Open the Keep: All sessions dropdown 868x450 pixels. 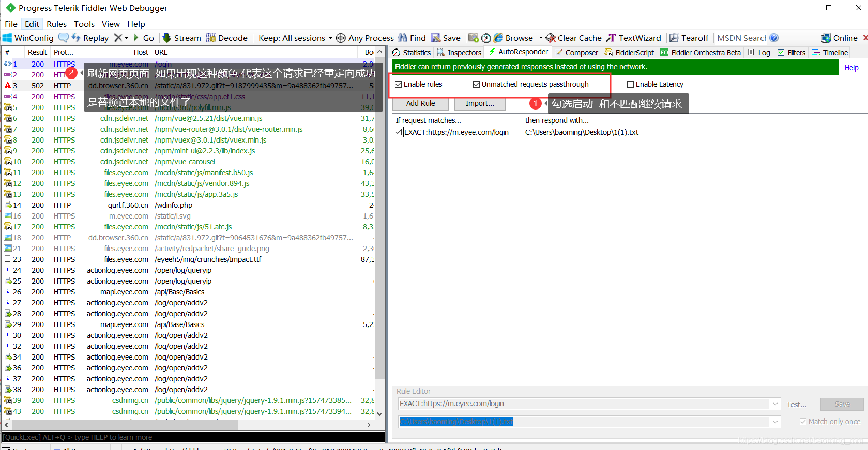pyautogui.click(x=295, y=38)
